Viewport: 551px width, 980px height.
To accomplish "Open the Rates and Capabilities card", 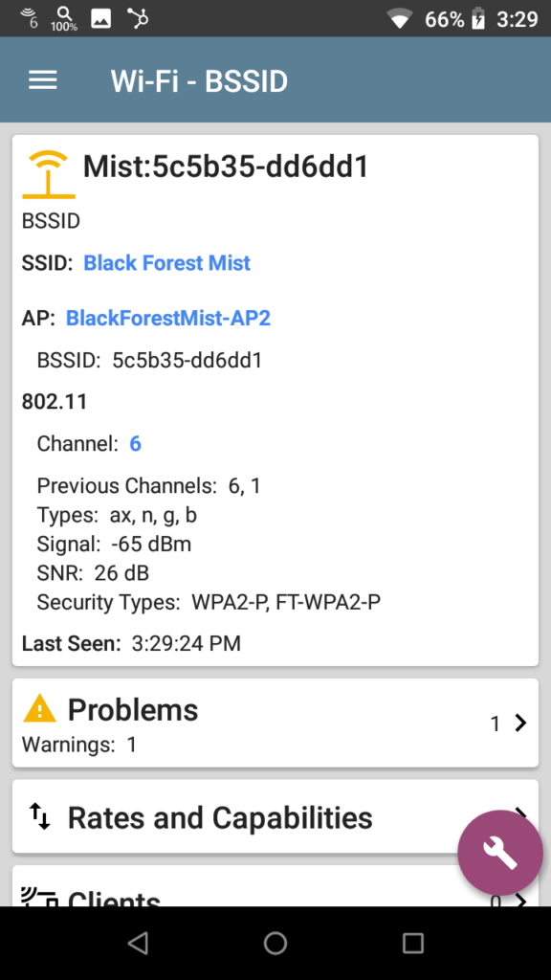I will [275, 816].
